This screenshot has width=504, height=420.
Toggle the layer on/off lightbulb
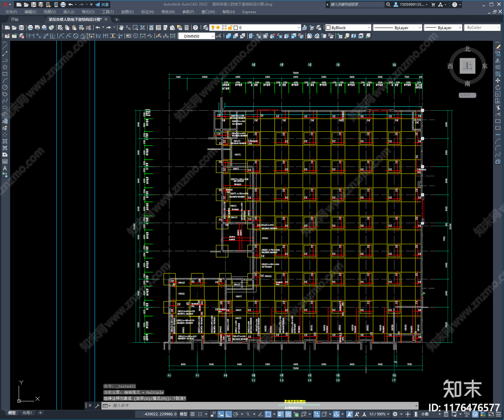213,28
